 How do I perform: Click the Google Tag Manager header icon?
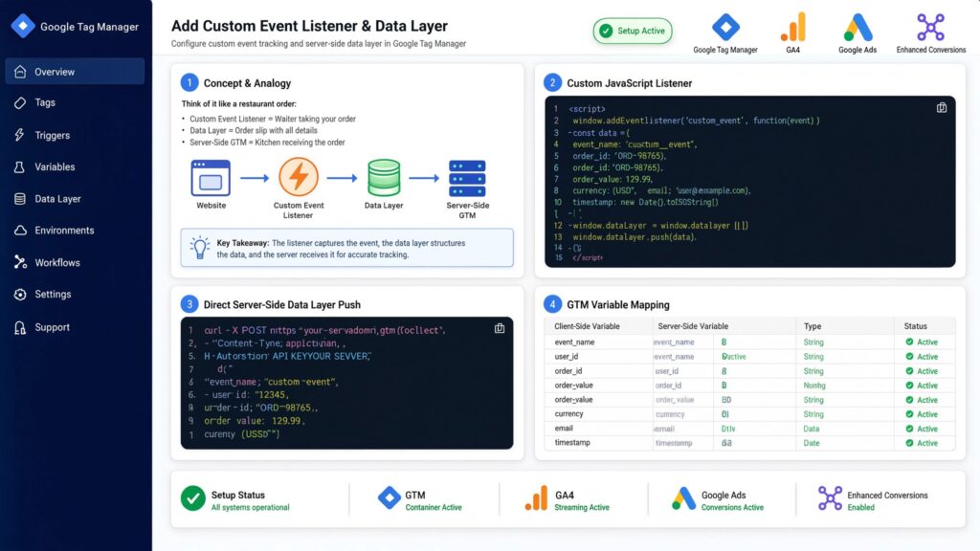click(725, 27)
